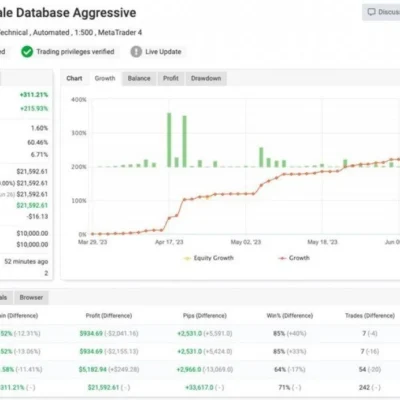Click the tallest green bar near Apr 17
Screen dimensions: 400x400
pos(169,140)
